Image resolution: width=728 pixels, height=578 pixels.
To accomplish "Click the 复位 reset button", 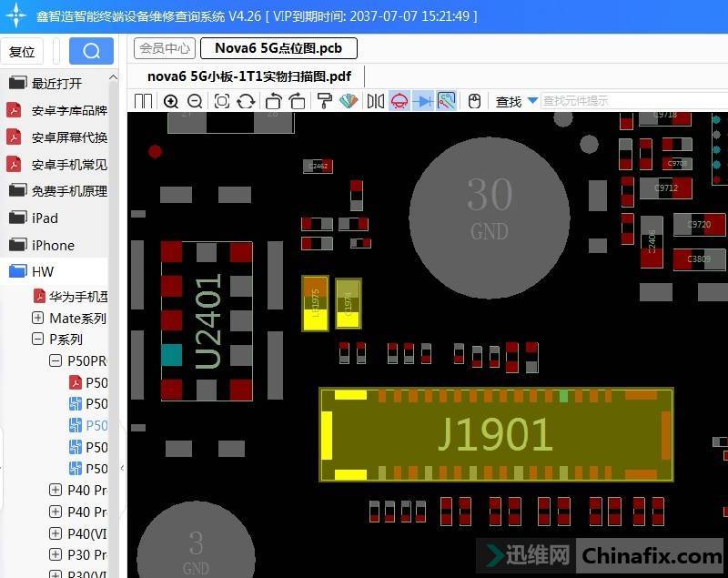I will [x=22, y=52].
